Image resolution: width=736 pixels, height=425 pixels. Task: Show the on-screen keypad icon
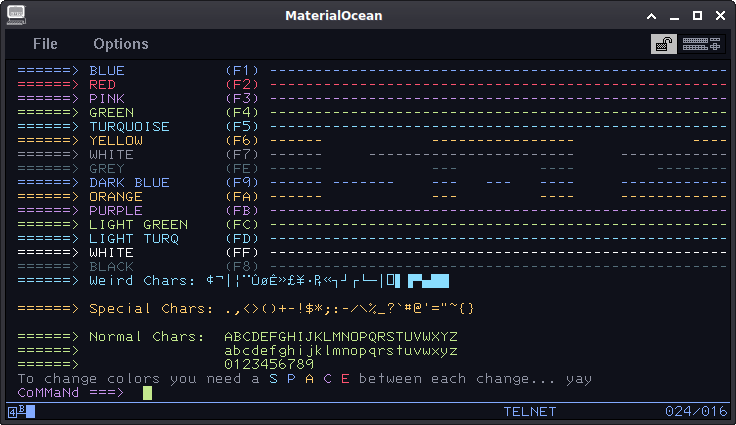[701, 44]
